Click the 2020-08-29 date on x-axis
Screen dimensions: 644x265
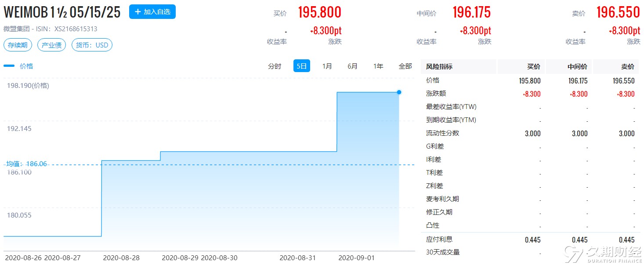click(180, 258)
